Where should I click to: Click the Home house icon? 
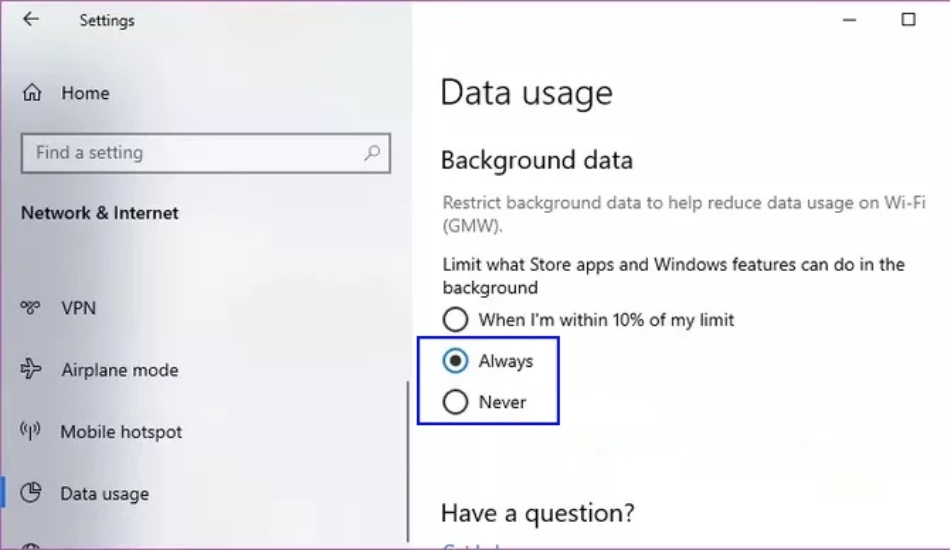tap(32, 93)
